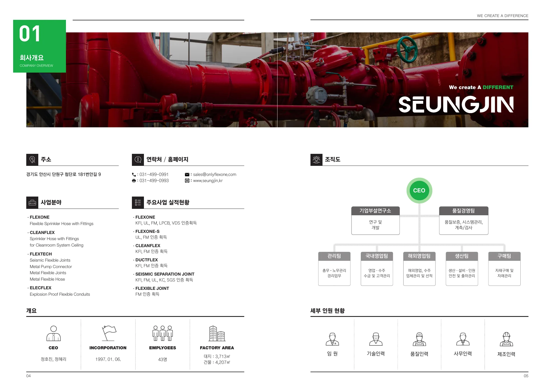Click page number 05
The image size is (555, 392).
pos(526,376)
